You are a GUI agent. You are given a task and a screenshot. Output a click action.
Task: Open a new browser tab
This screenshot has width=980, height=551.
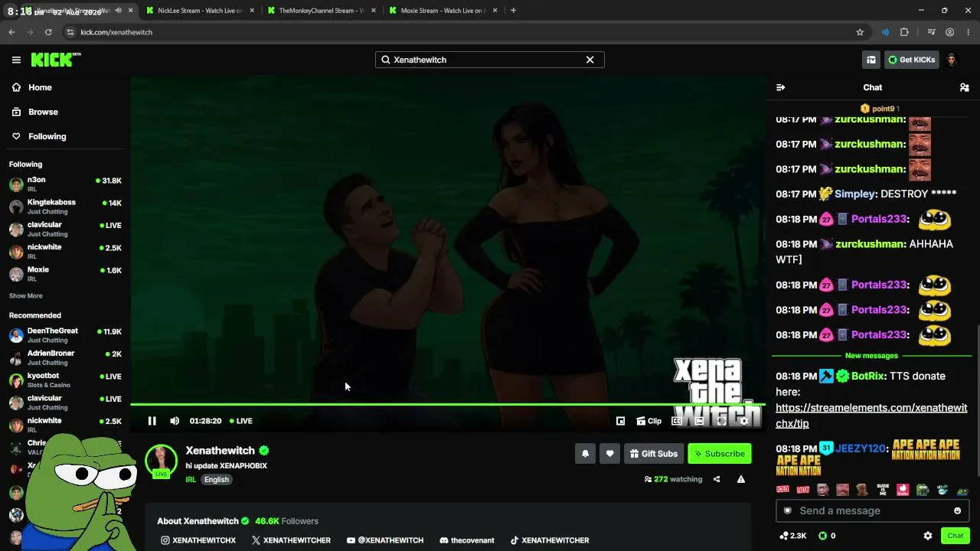coord(513,11)
